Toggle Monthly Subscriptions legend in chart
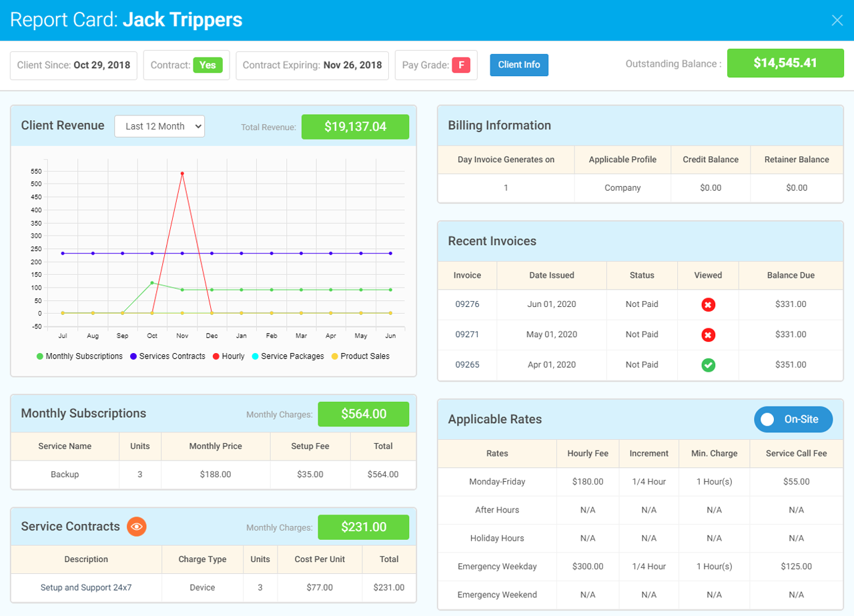Viewport: 854px width, 616px height. (79, 356)
